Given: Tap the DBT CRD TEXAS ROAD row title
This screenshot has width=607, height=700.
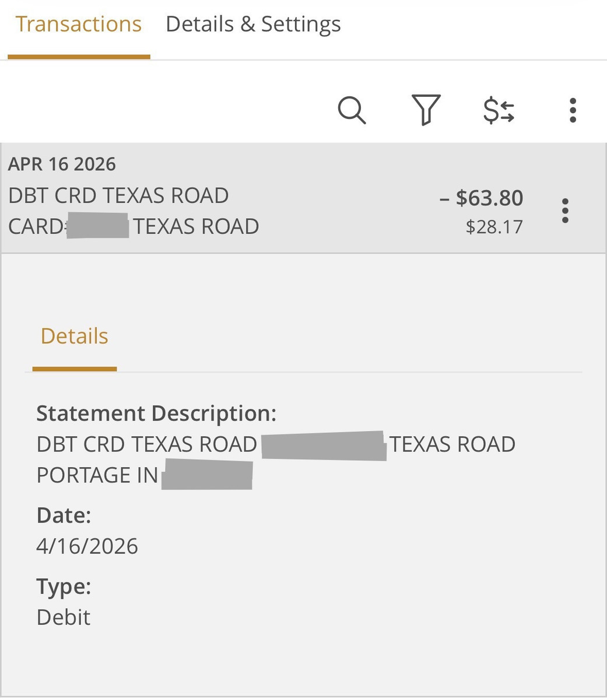Looking at the screenshot, I should click(118, 195).
